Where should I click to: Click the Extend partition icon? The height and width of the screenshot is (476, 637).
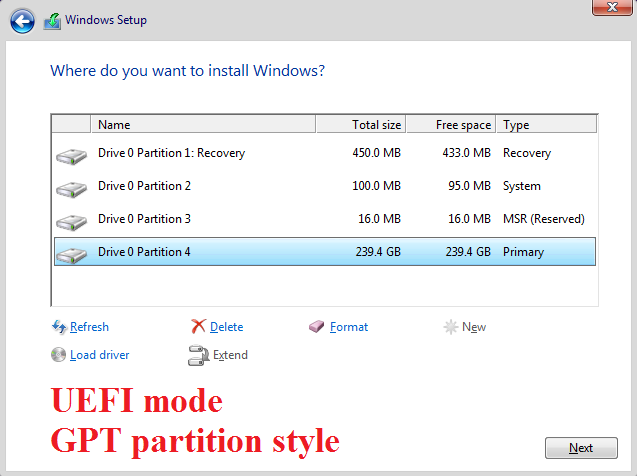(x=198, y=355)
